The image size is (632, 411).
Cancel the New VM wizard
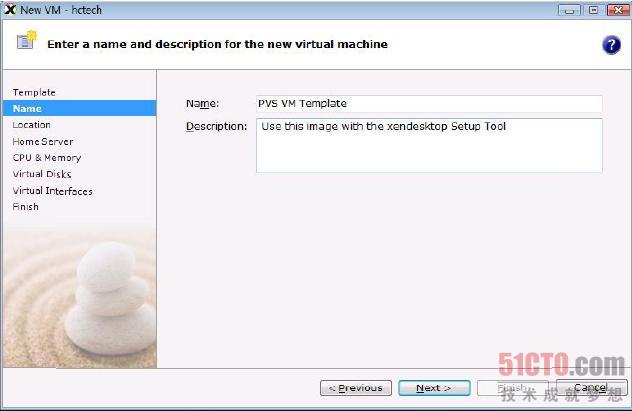591,388
